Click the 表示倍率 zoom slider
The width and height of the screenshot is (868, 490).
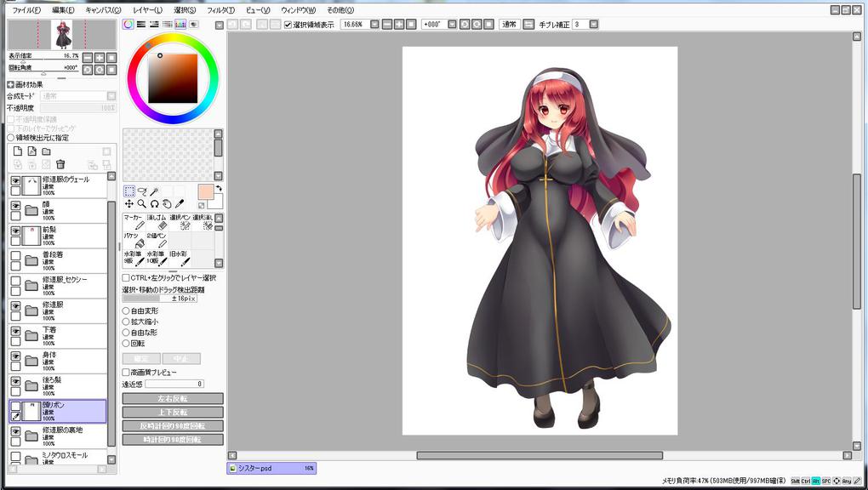(x=43, y=60)
